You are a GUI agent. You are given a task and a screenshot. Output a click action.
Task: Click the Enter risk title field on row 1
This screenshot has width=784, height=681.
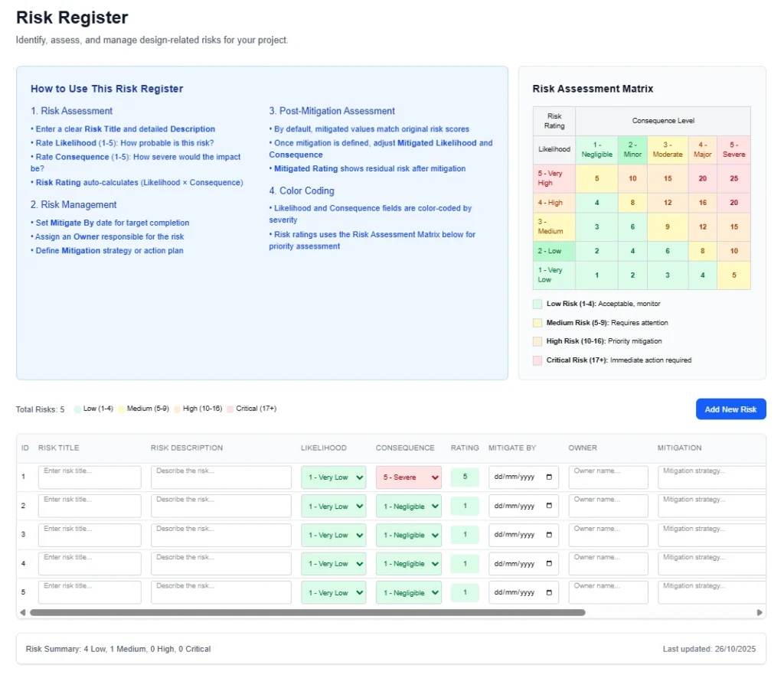point(90,475)
